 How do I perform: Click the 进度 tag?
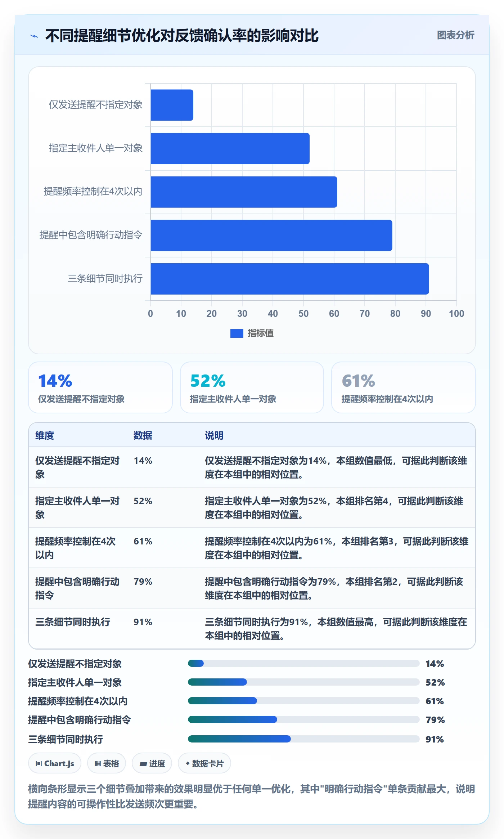coord(152,763)
